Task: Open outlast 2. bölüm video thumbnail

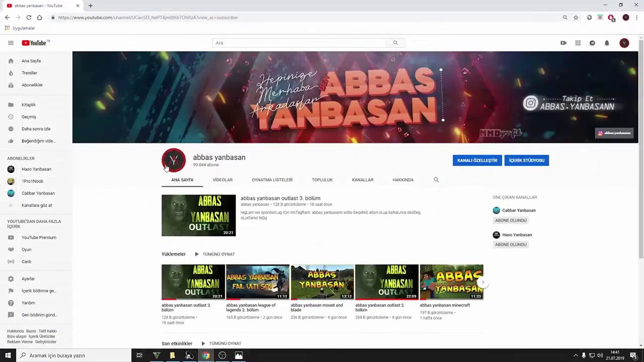Action: (387, 282)
